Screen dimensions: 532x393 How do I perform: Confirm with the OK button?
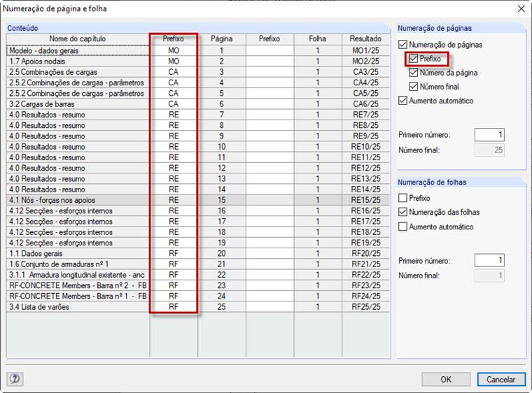point(446,379)
